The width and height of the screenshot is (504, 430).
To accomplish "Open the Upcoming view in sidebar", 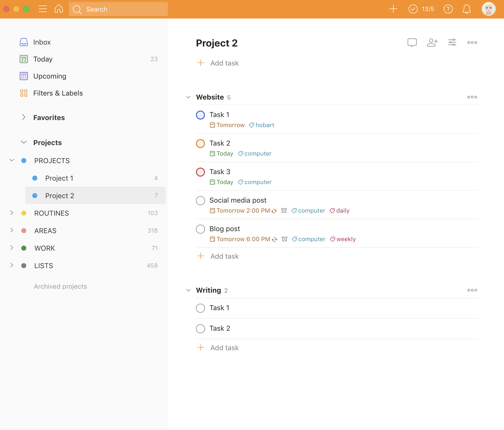I will [x=50, y=76].
